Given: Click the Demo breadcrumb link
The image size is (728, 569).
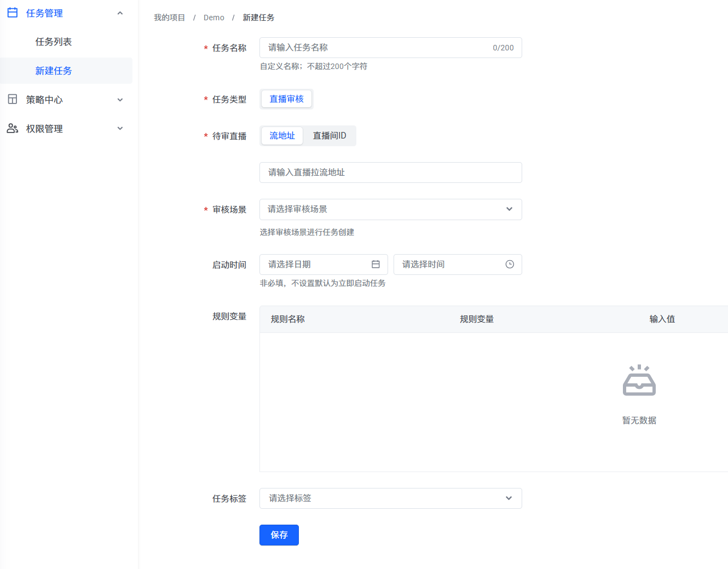Looking at the screenshot, I should [x=213, y=18].
